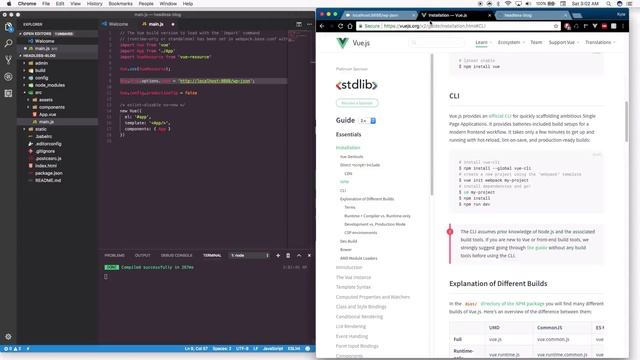Open the Search view in VS Code activity bar
The height and width of the screenshot is (360, 640).
click(8, 43)
